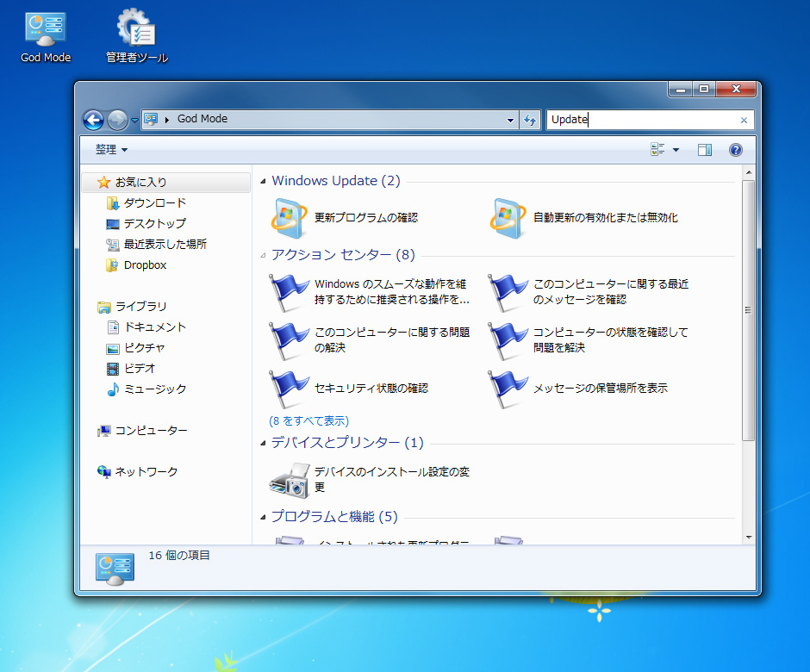Collapse the アクション センター group
Viewport: 810px width, 672px height.
(x=264, y=255)
